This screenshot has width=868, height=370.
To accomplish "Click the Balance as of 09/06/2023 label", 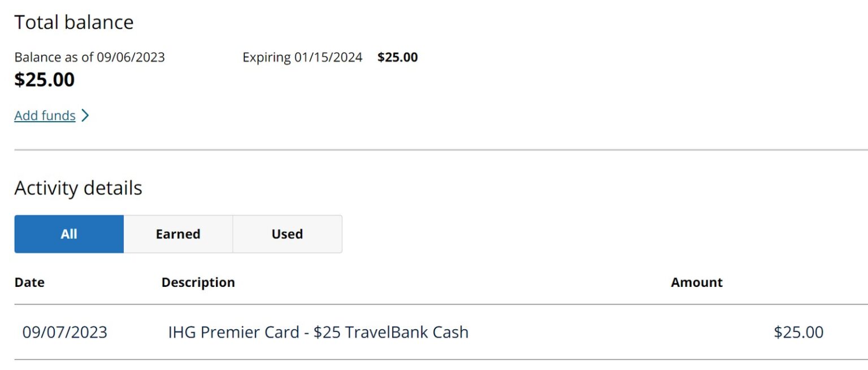I will tap(90, 57).
